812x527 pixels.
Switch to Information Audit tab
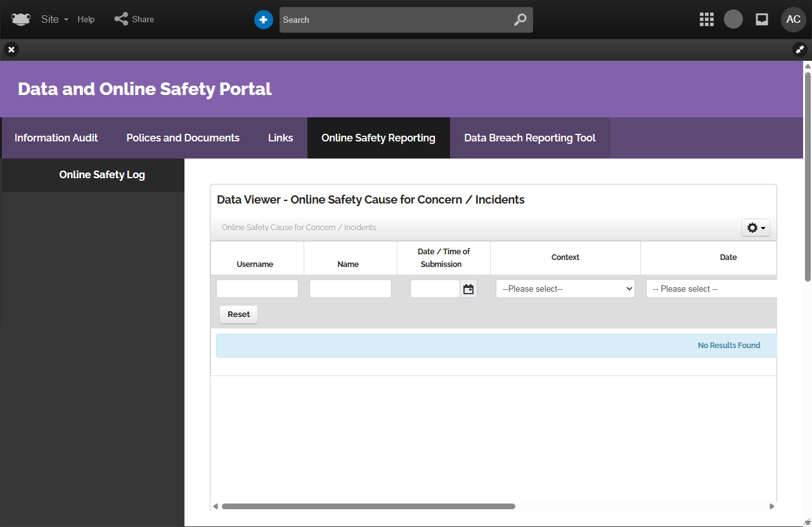point(56,138)
